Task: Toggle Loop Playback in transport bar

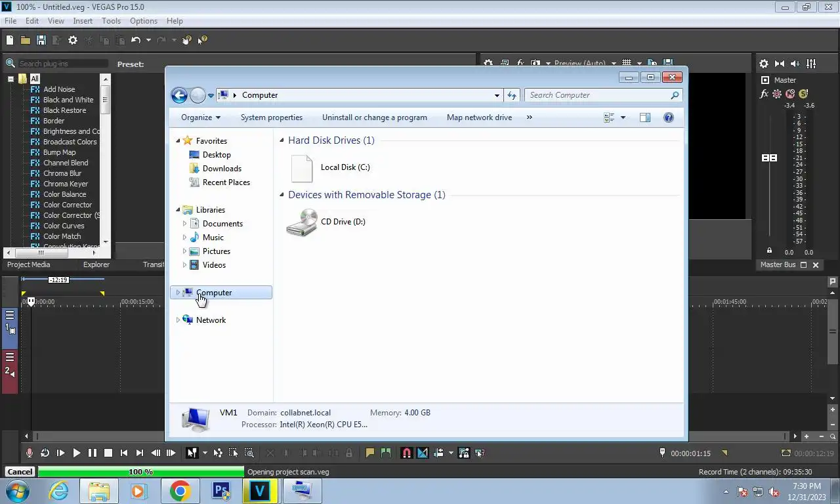Action: click(x=45, y=453)
